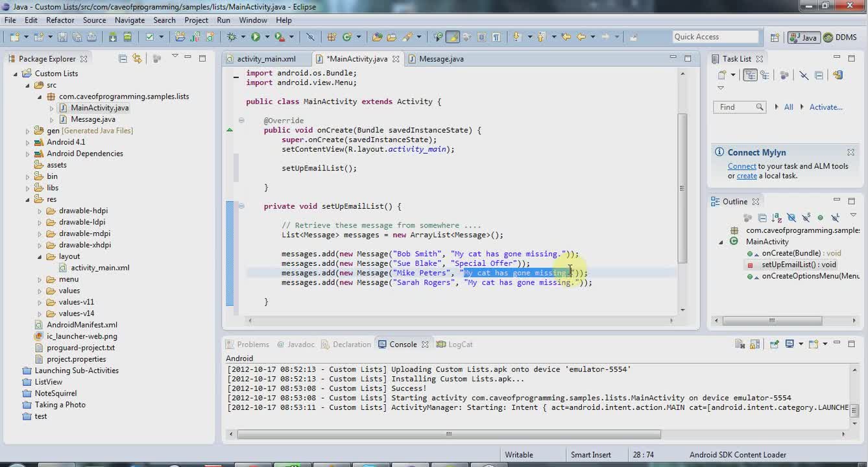Viewport: 868px width, 467px height.
Task: Open the Refactor menu
Action: pos(60,20)
